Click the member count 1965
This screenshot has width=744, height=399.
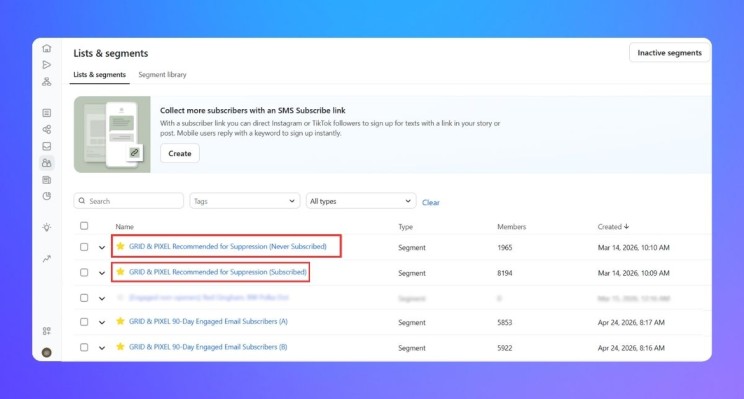pyautogui.click(x=504, y=247)
